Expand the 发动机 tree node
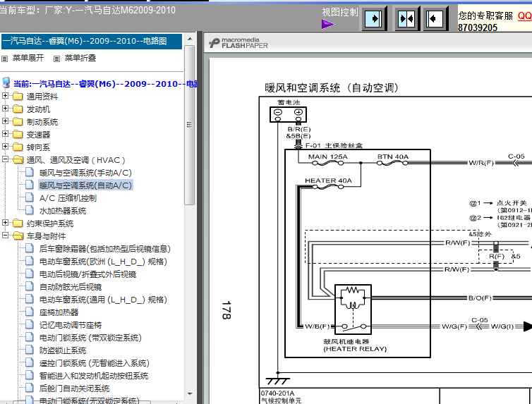The image size is (532, 404). (x=5, y=109)
